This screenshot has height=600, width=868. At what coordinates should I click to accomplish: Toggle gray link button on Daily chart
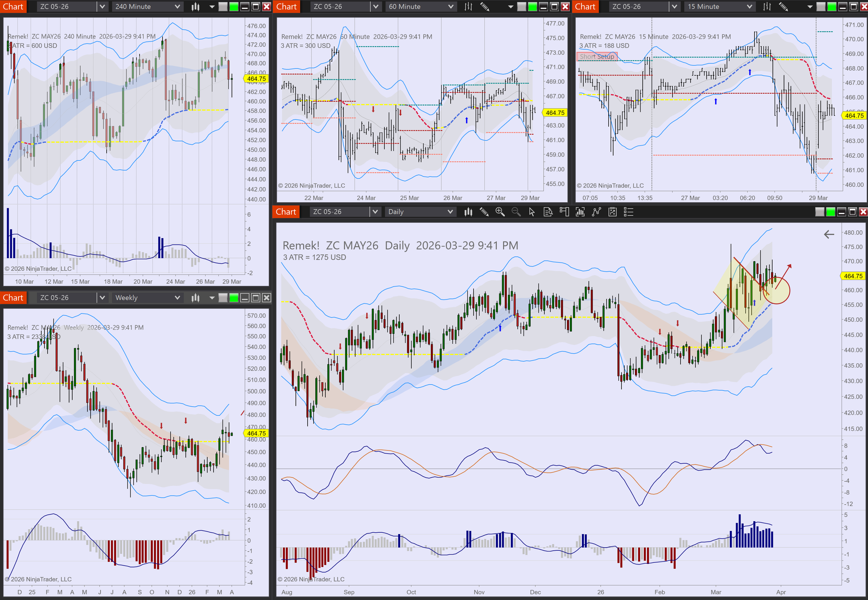coord(819,212)
